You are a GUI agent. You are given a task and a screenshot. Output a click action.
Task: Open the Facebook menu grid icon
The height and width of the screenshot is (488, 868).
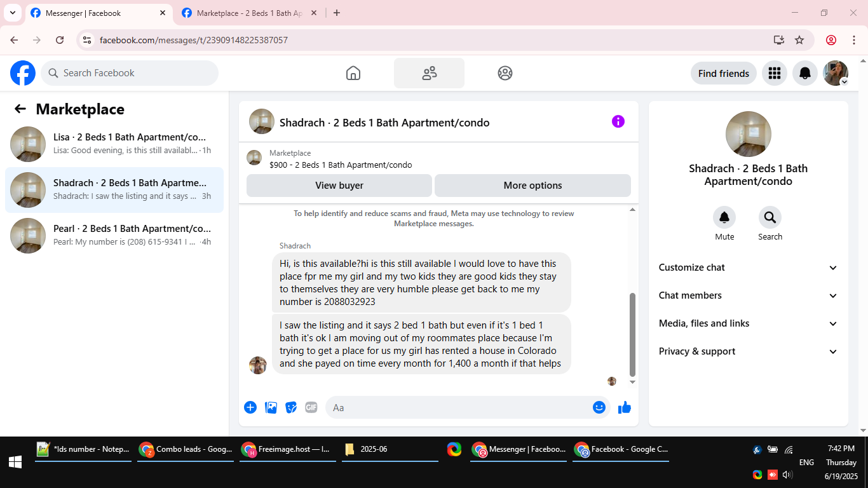(x=774, y=73)
